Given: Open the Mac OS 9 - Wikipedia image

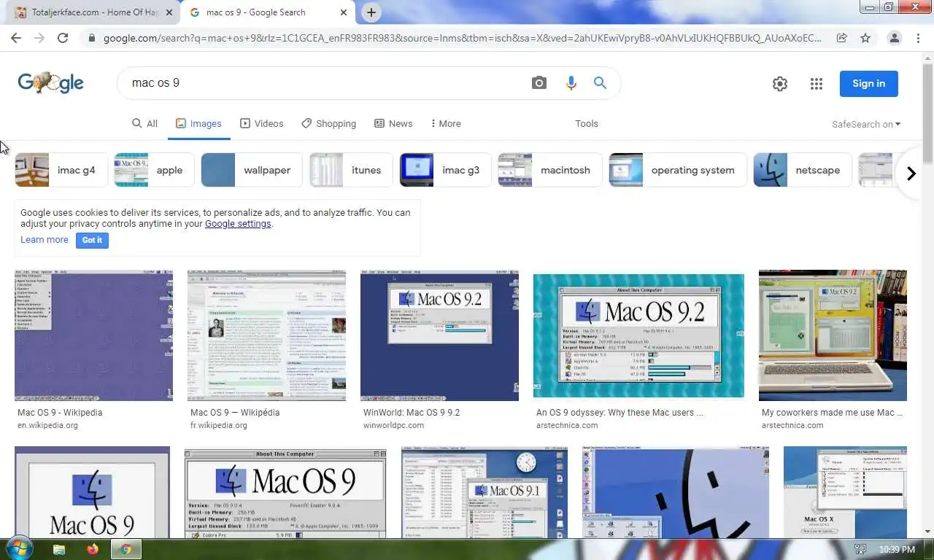Looking at the screenshot, I should click(93, 335).
